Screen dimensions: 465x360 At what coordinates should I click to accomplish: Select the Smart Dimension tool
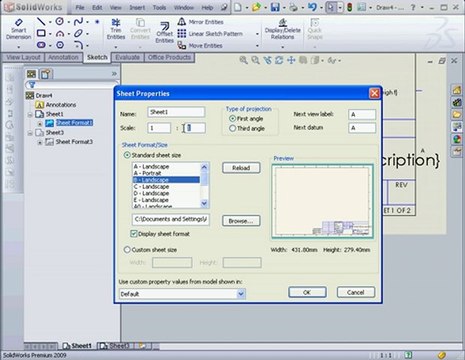pos(18,29)
